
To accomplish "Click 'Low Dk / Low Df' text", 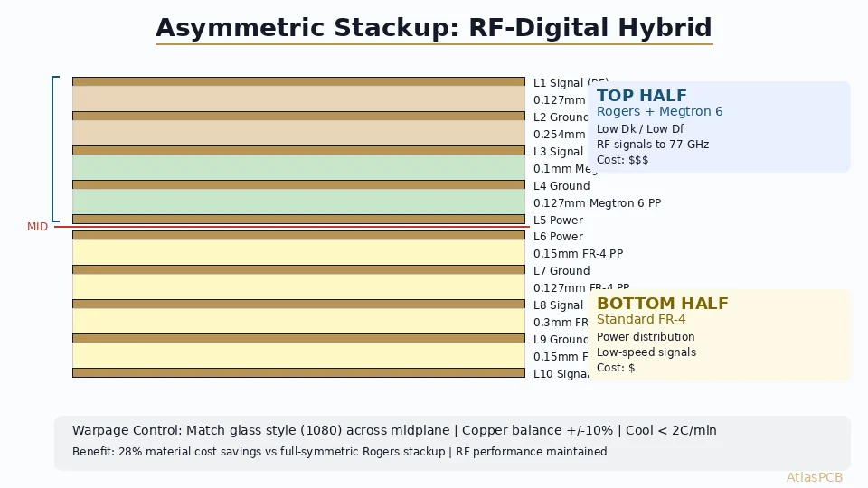I will [640, 129].
